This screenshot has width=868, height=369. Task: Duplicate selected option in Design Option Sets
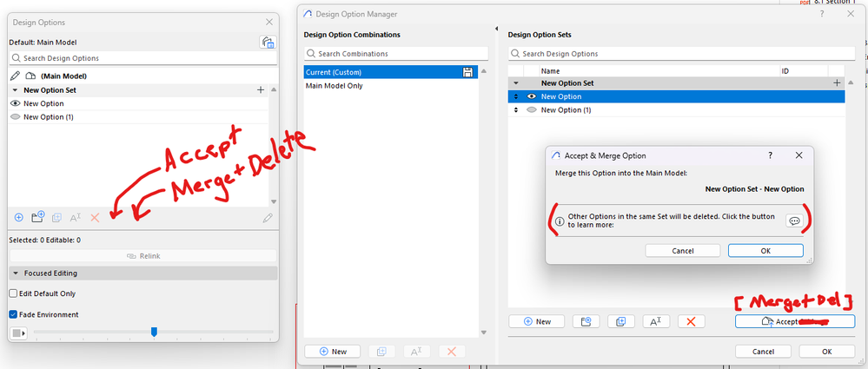[620, 321]
